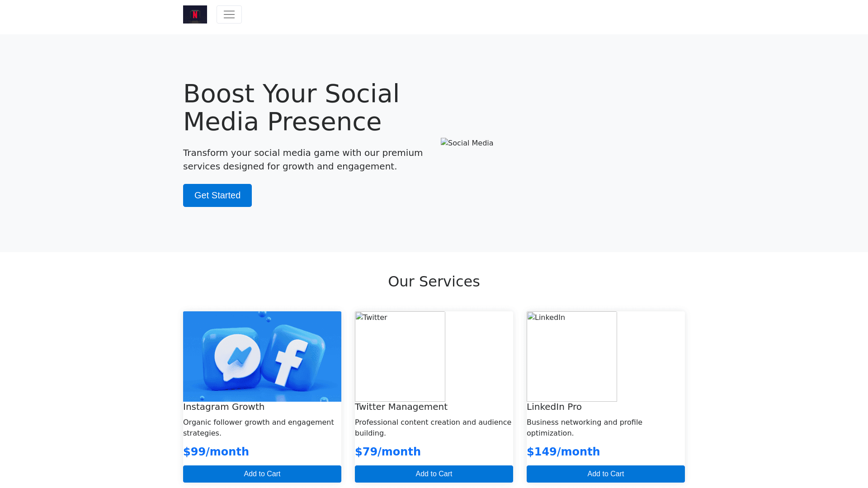
Task: Click the Get Started button
Action: [217, 195]
